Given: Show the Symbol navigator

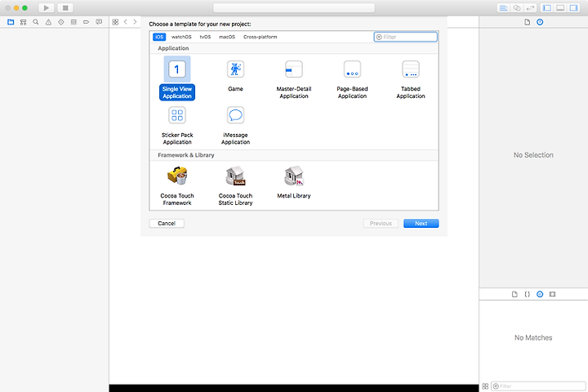Looking at the screenshot, I should pos(23,22).
